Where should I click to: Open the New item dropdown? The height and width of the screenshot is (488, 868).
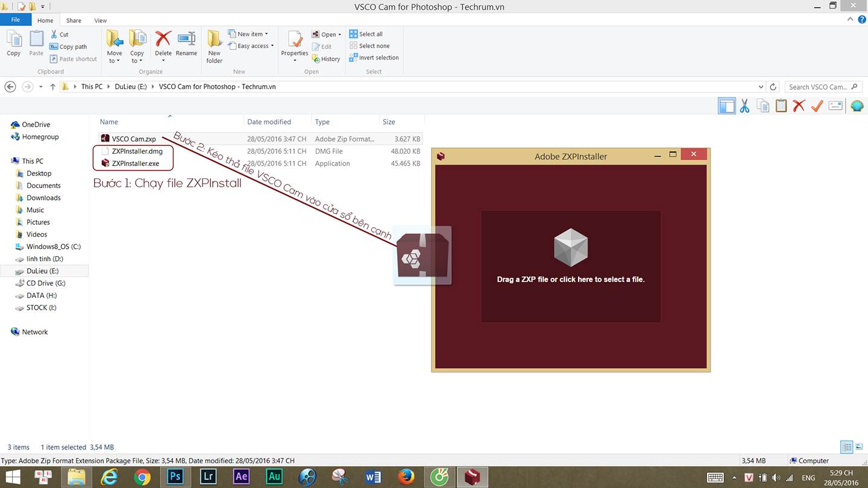click(248, 34)
